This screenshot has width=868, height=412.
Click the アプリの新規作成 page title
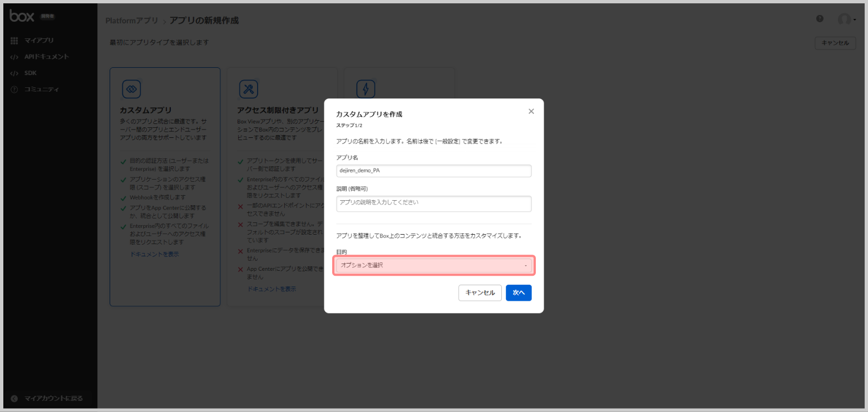pos(204,21)
